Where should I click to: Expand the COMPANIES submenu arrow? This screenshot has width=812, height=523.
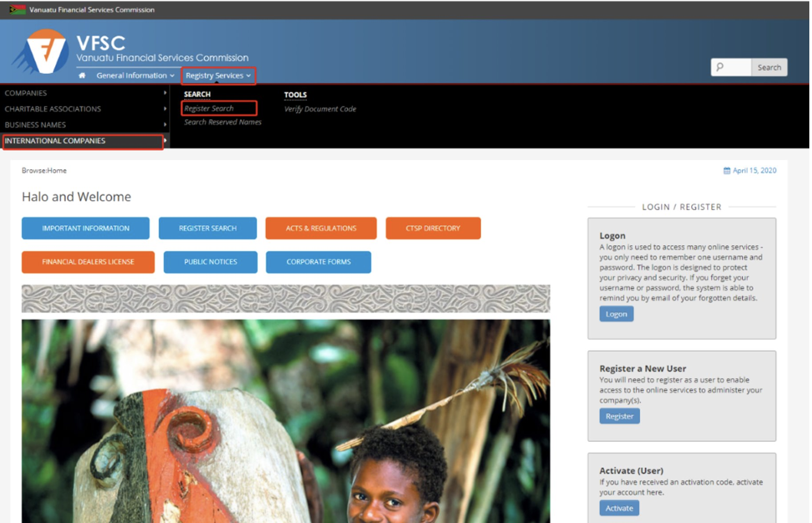pos(165,93)
